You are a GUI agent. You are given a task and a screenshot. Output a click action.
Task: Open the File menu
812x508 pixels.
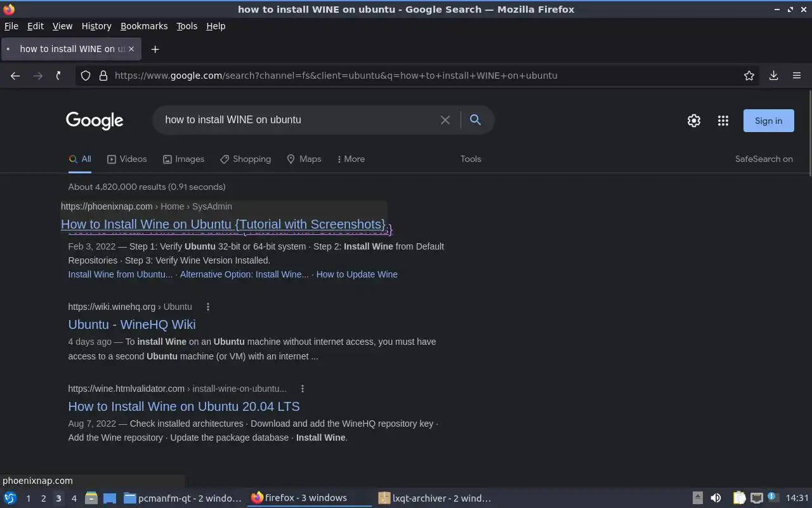[11, 26]
